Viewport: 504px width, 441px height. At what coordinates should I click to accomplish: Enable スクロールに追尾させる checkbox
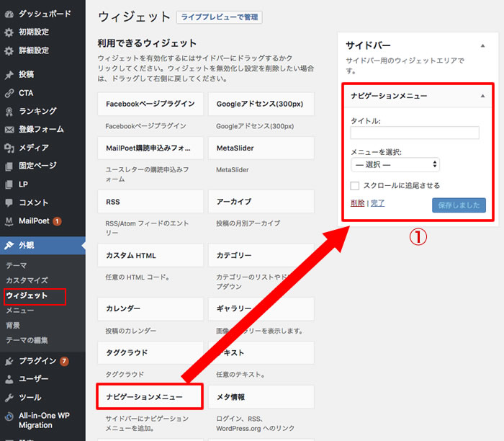click(355, 185)
